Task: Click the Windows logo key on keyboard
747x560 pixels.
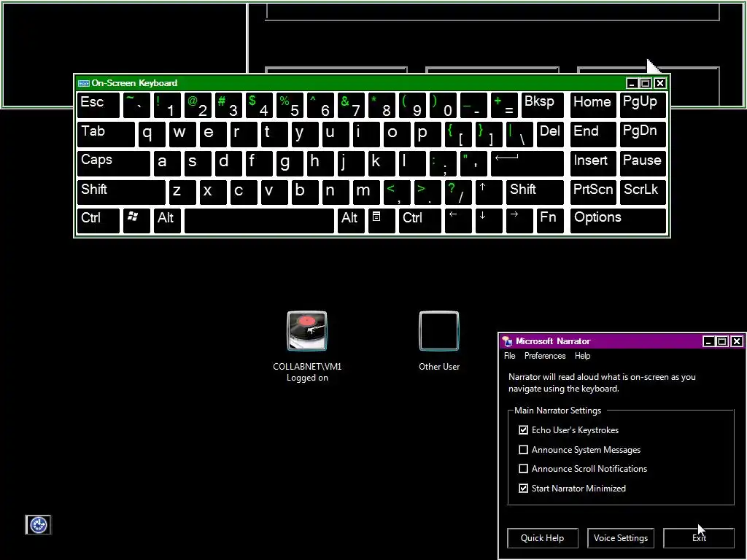Action: coord(136,221)
